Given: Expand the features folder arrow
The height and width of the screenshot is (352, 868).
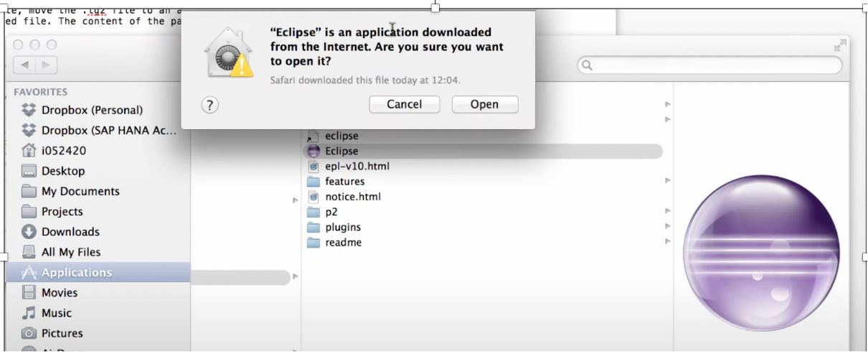Looking at the screenshot, I should 668,181.
